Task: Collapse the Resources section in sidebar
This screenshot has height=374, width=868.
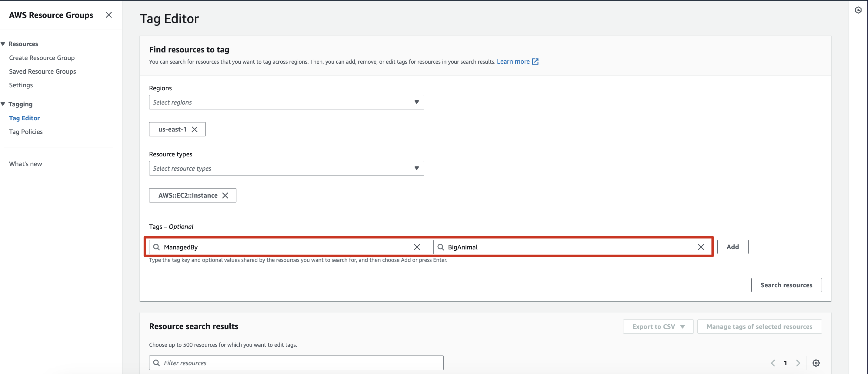Action: click(x=3, y=44)
